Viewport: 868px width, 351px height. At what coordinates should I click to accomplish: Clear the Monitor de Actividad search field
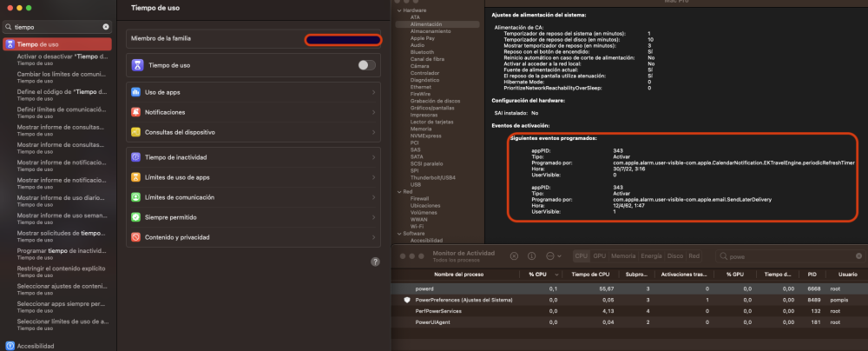click(x=858, y=257)
